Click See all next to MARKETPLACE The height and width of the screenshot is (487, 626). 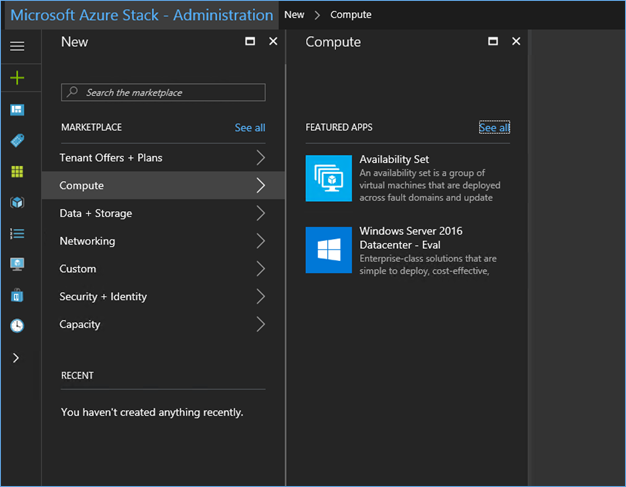point(250,128)
